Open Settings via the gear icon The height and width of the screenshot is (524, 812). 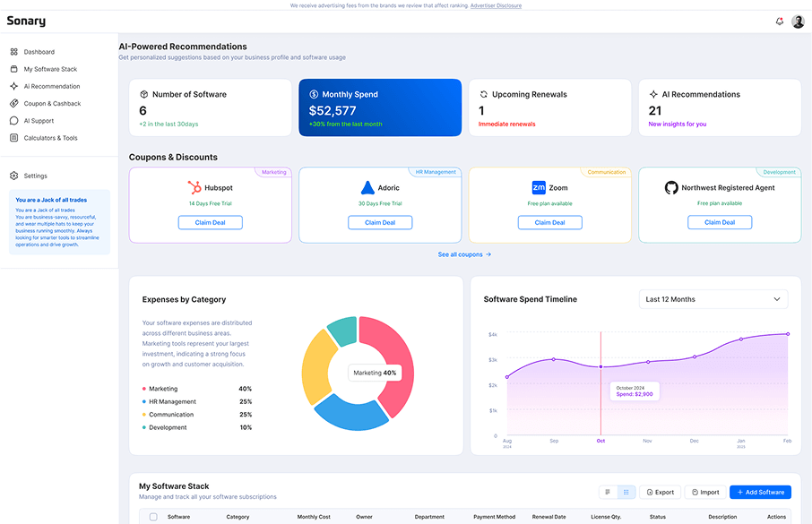point(14,176)
